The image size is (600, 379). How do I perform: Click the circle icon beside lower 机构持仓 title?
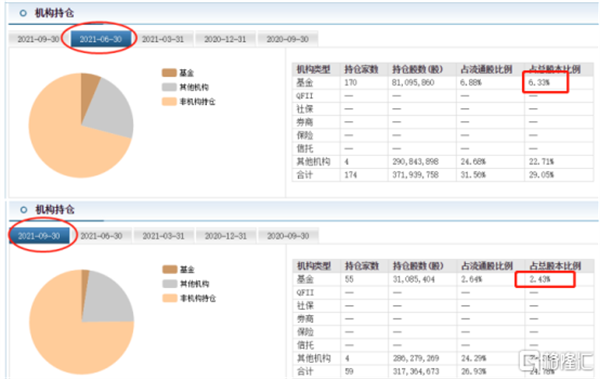23,210
